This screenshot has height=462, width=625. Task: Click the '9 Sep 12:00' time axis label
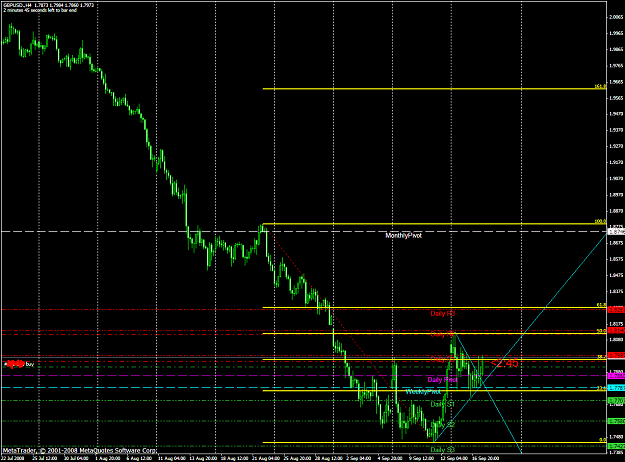coord(421,458)
